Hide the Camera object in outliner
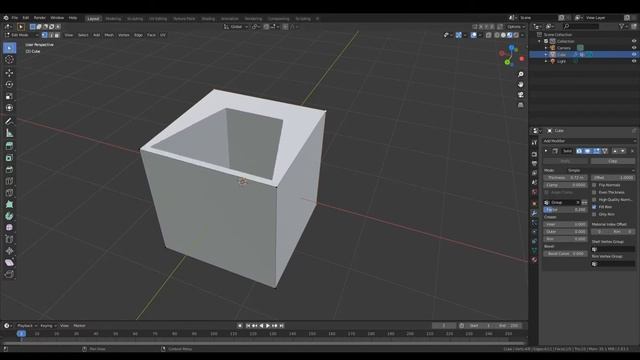The width and height of the screenshot is (640, 360). click(x=634, y=48)
